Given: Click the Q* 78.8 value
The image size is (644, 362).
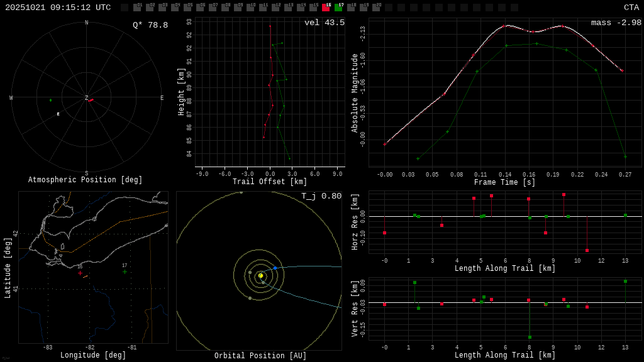Looking at the screenshot, I should tap(150, 25).
